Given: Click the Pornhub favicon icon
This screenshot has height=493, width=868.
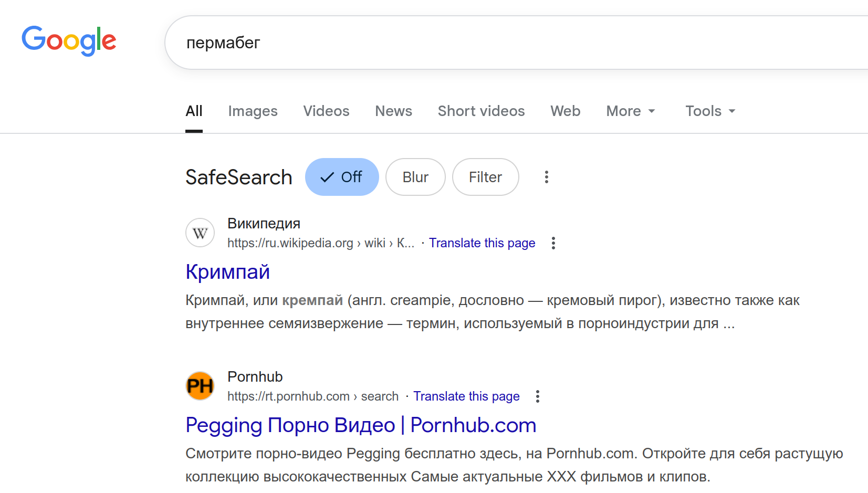Looking at the screenshot, I should pos(200,386).
